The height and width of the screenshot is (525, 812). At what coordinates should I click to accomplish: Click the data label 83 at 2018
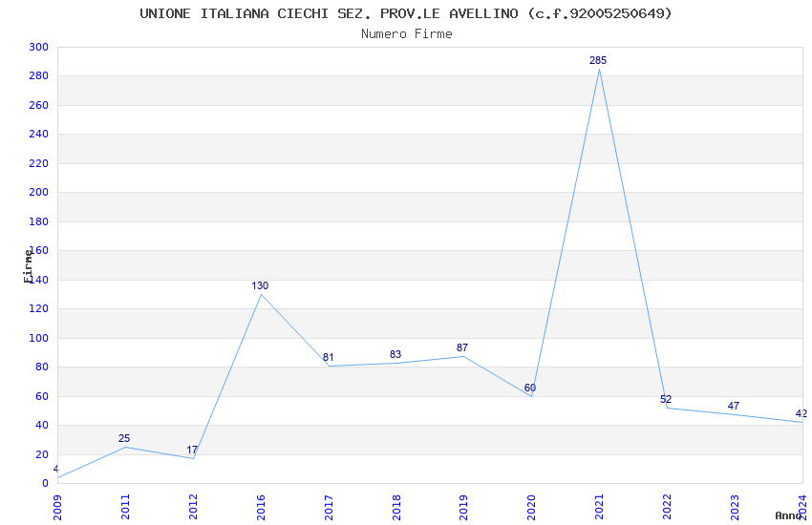(x=395, y=354)
